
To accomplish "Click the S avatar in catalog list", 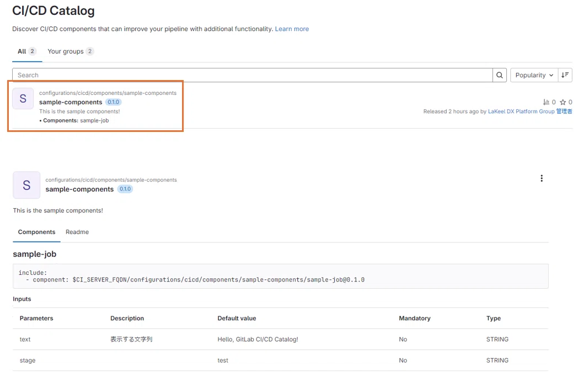I will point(23,99).
